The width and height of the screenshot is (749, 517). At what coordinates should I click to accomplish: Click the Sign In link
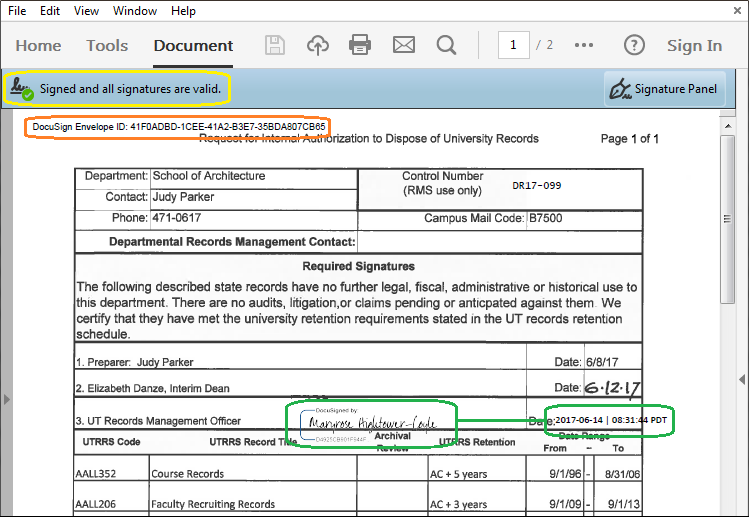point(695,45)
